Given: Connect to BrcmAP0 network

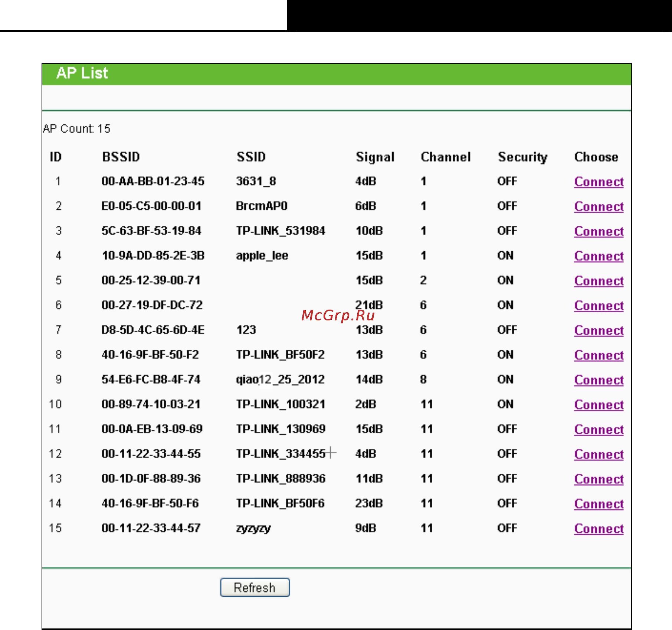Looking at the screenshot, I should pyautogui.click(x=599, y=207).
